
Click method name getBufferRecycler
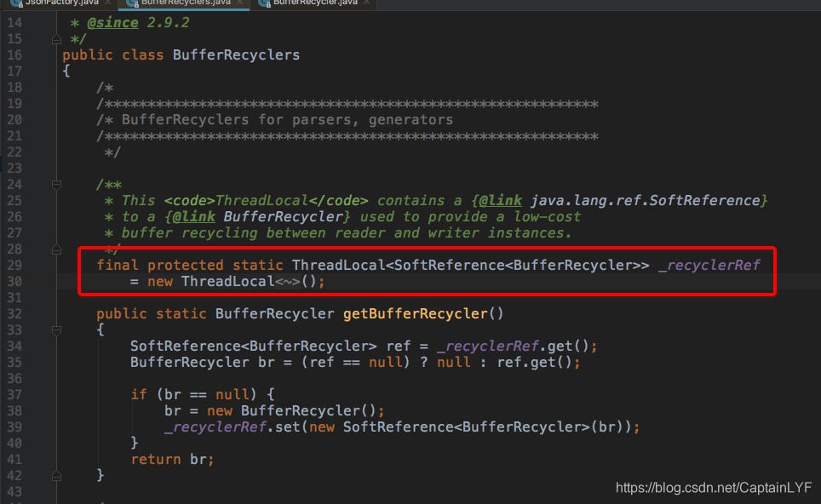tap(416, 314)
